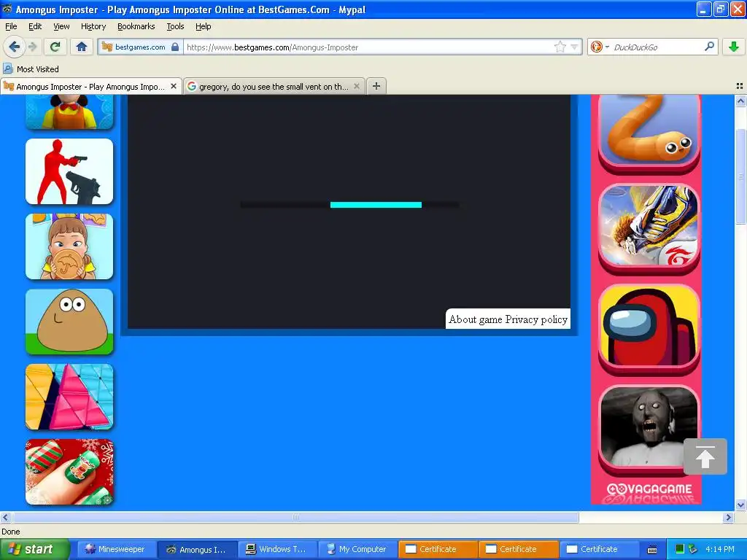Click the VAGAGAME logo banner
747x560 pixels.
click(x=649, y=489)
